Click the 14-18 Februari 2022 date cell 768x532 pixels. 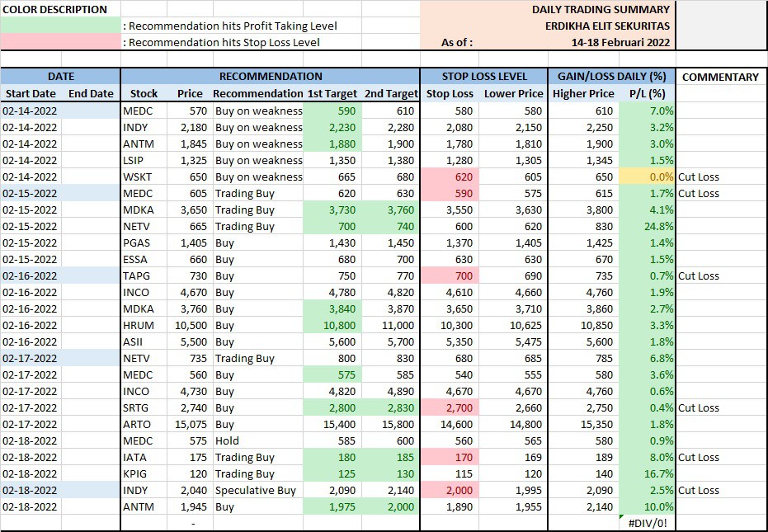point(620,42)
